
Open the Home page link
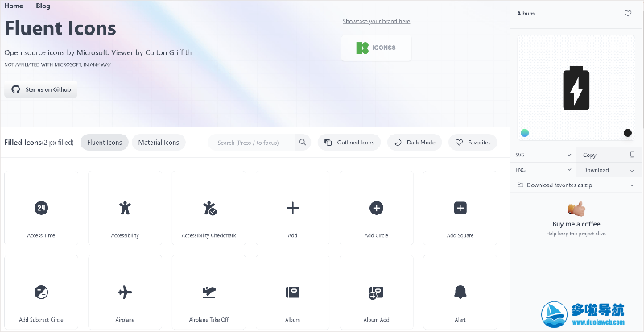click(14, 6)
